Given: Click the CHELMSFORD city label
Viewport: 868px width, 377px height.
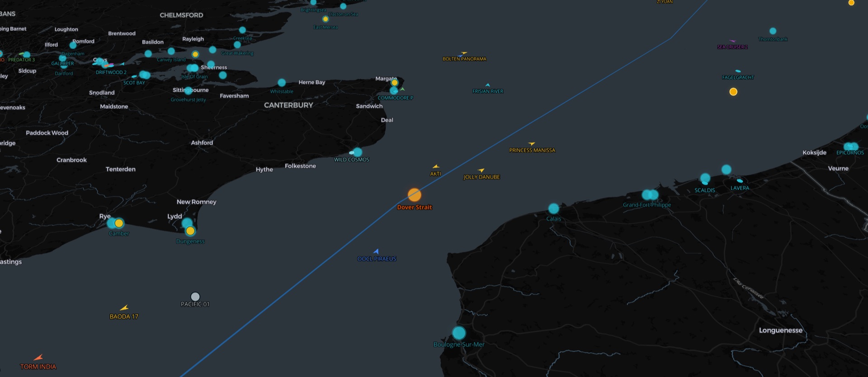Looking at the screenshot, I should tap(181, 15).
